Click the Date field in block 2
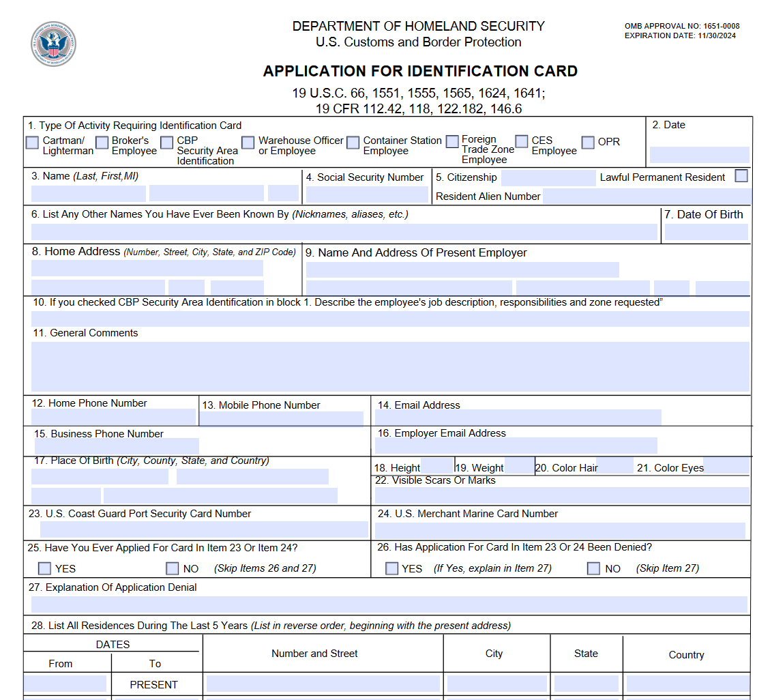Screen dimensions: 772x700 (699, 156)
